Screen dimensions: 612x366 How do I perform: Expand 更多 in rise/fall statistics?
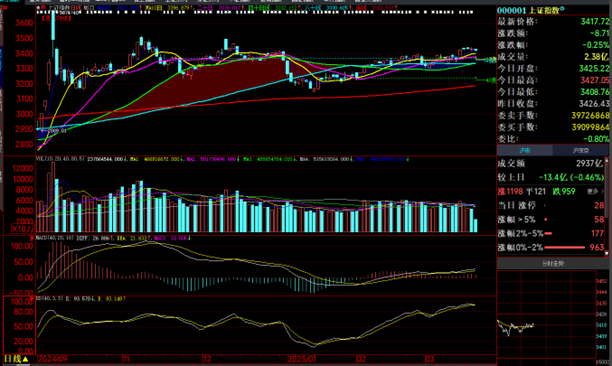(595, 192)
